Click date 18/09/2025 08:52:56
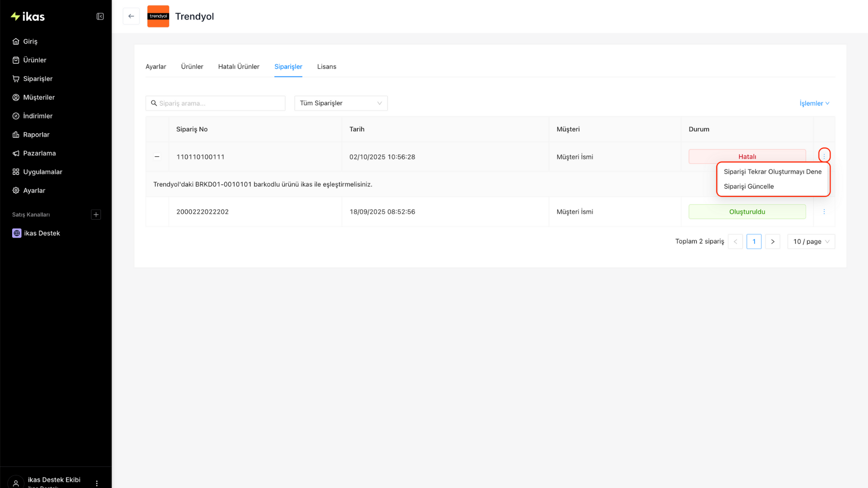Screen dimensions: 868x488 (382, 212)
